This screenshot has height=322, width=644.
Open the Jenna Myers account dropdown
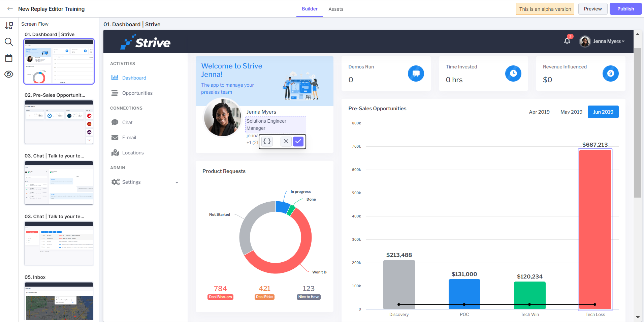[x=609, y=41]
